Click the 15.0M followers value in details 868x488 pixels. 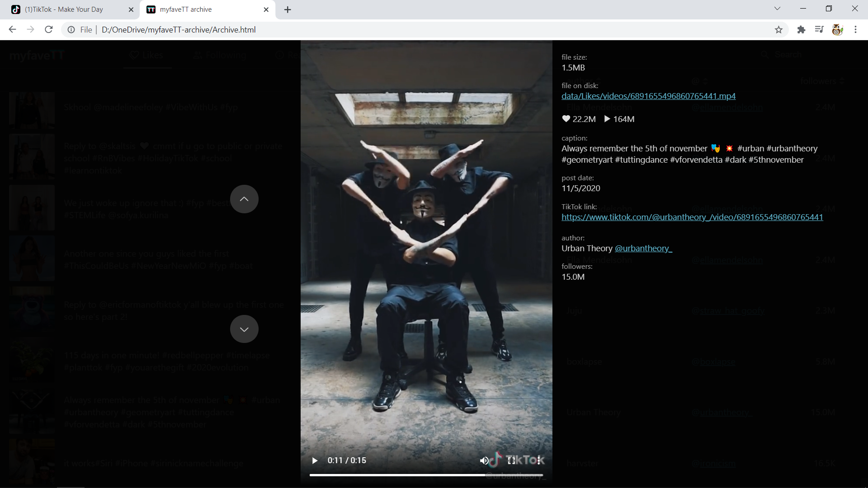tap(573, 277)
